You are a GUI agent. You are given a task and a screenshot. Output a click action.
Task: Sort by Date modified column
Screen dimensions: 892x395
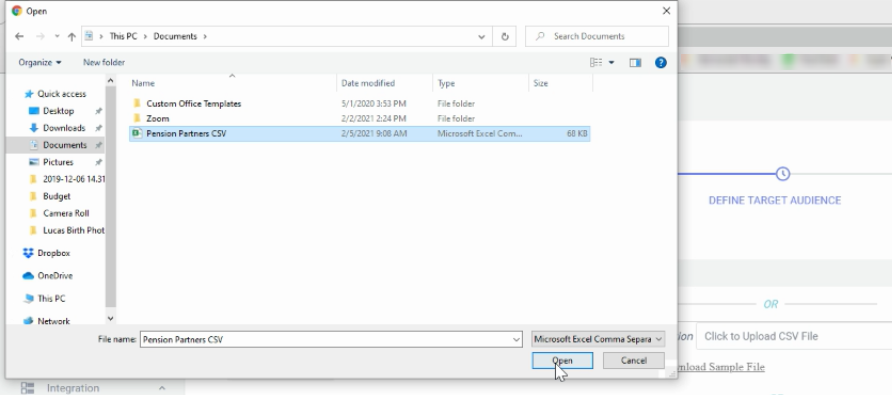pyautogui.click(x=368, y=83)
